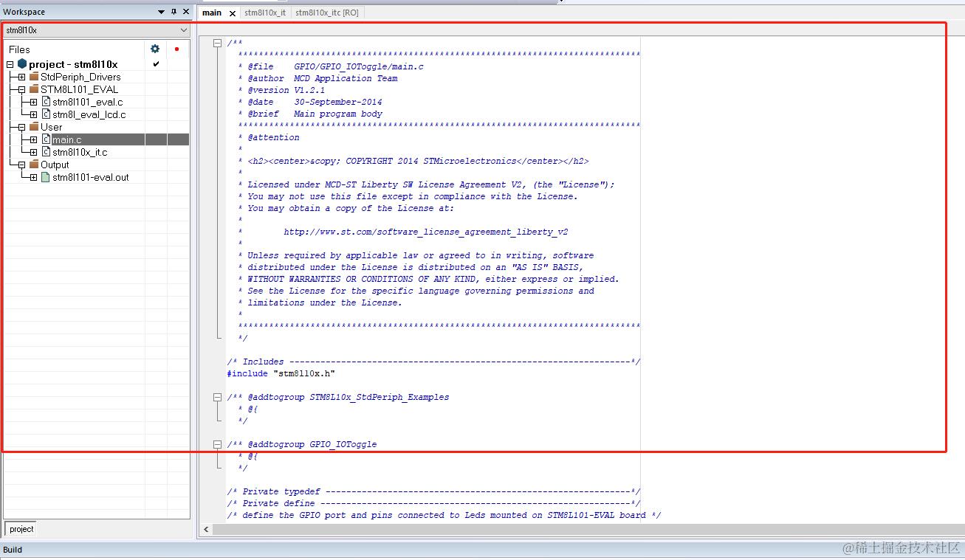
Task: Click the C file icon of stm8l101_eval.c
Action: [x=46, y=102]
